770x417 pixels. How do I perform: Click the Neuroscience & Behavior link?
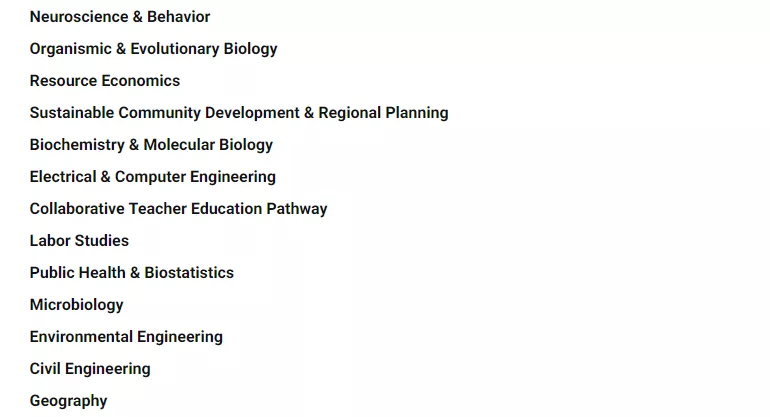(120, 17)
